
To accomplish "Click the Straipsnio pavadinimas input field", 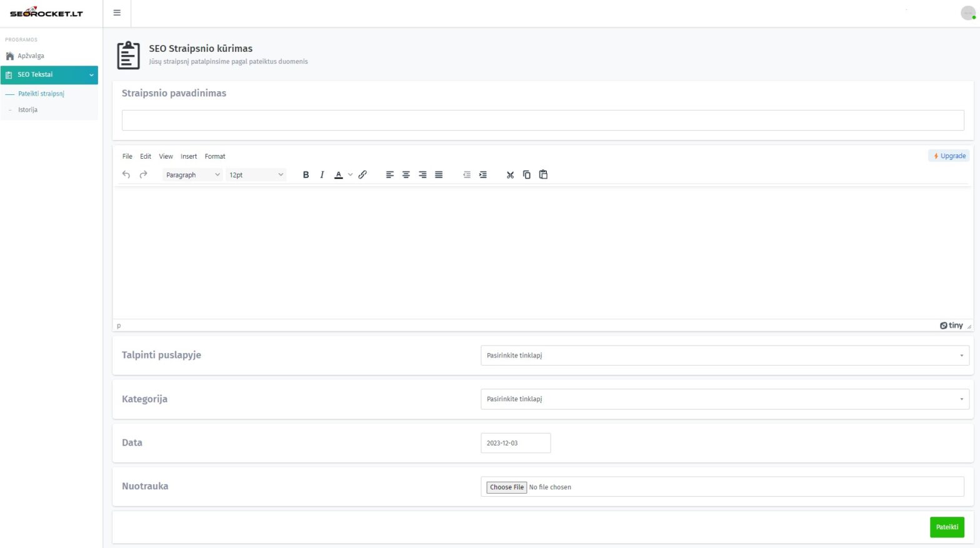I will coord(542,121).
